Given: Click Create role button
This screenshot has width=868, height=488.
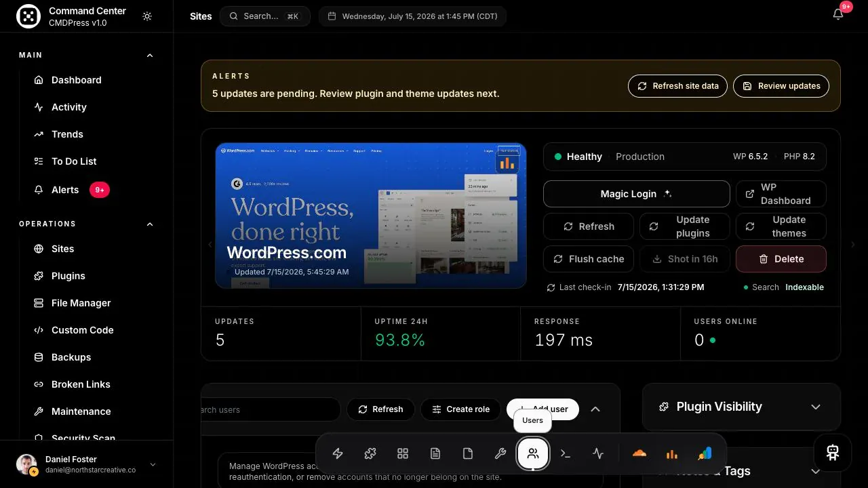Looking at the screenshot, I should click(460, 409).
